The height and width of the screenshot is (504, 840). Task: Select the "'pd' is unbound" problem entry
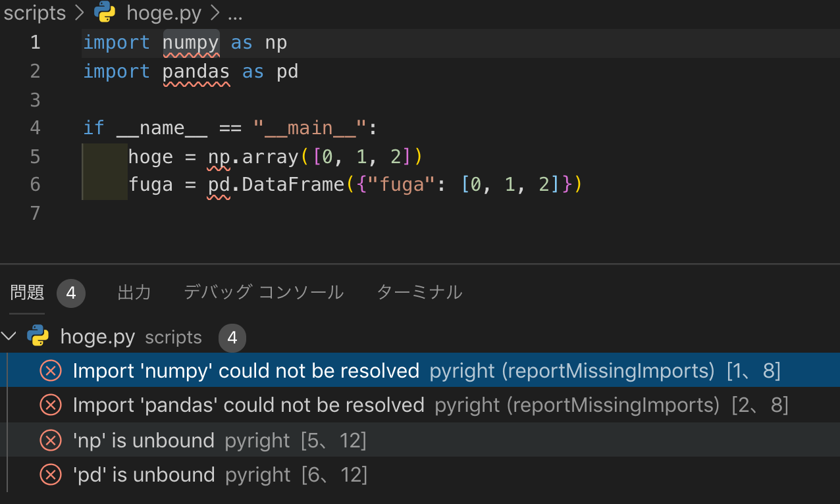(x=144, y=474)
